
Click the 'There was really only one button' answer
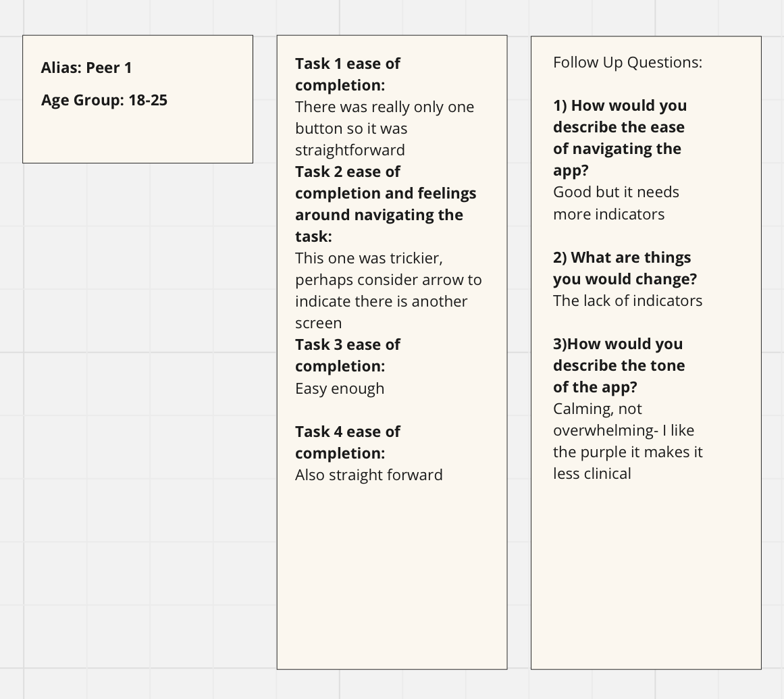(384, 128)
